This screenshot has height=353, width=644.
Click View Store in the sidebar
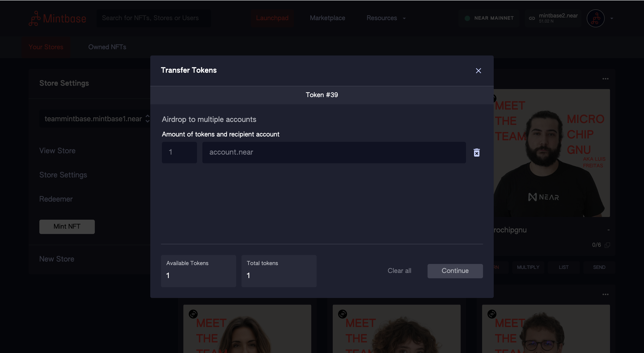click(x=57, y=151)
